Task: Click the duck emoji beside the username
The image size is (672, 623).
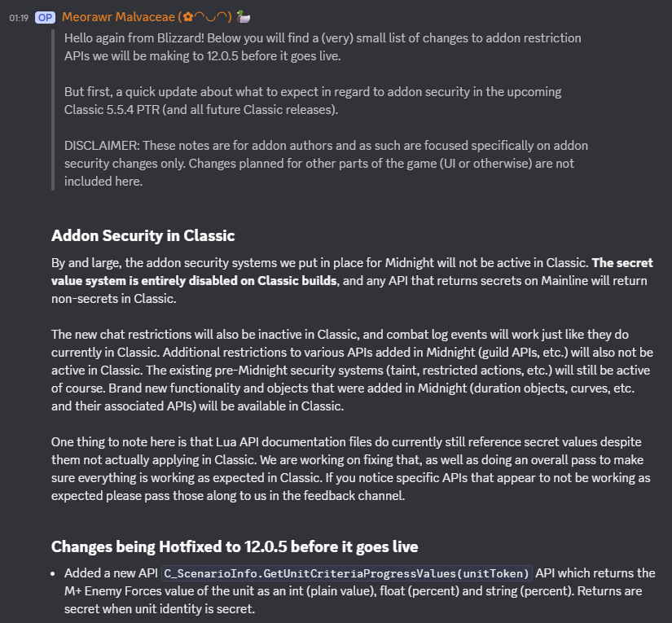Action: (242, 16)
